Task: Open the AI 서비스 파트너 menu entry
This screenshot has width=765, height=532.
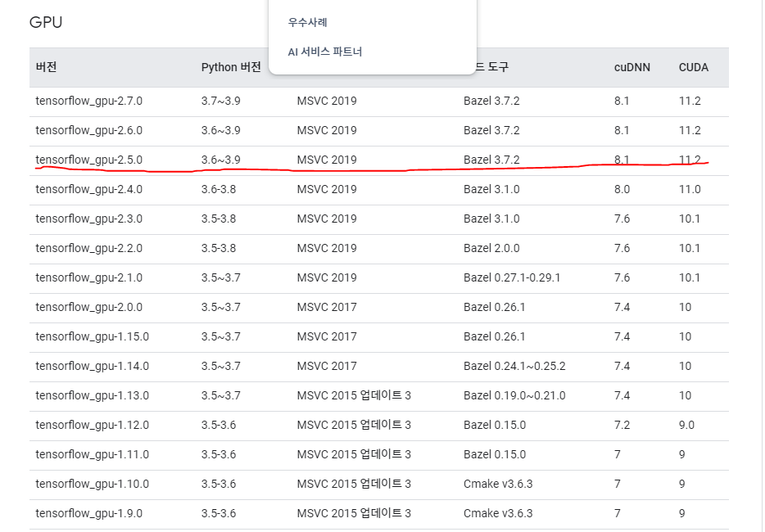Action: click(x=325, y=52)
